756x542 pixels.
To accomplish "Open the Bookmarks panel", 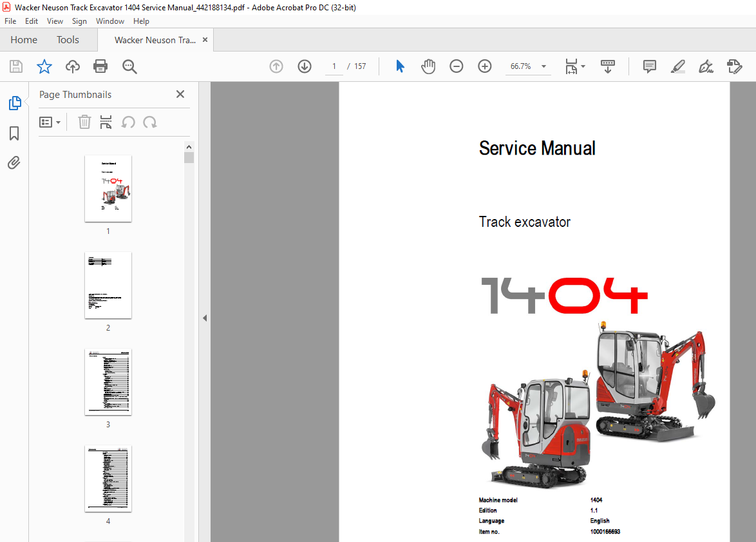I will [14, 133].
